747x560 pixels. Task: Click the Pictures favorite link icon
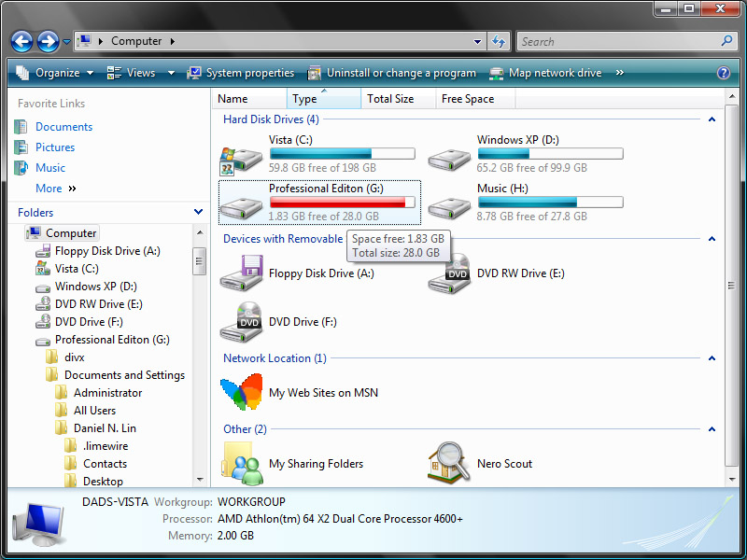tap(21, 147)
